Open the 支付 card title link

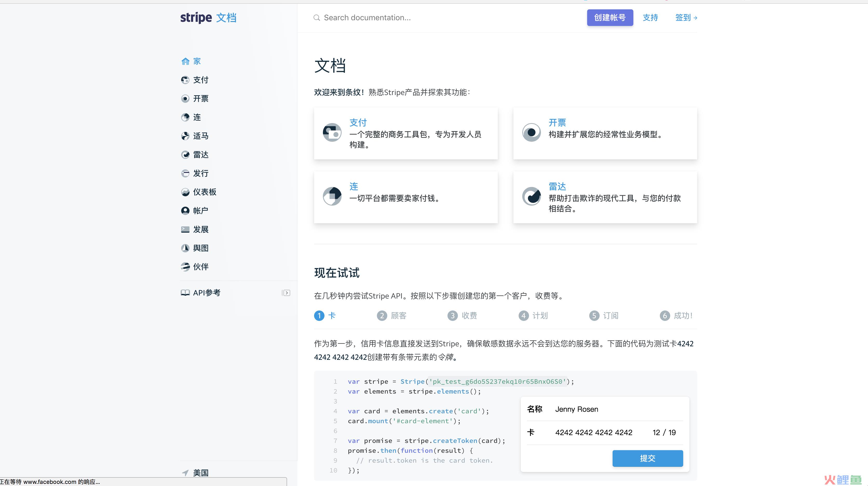(358, 123)
